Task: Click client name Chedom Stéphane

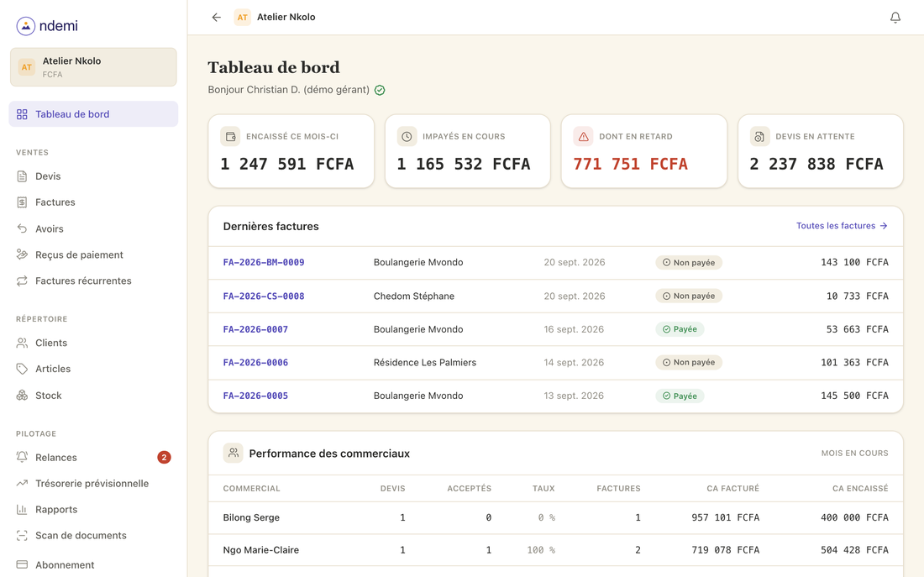Action: click(x=413, y=296)
